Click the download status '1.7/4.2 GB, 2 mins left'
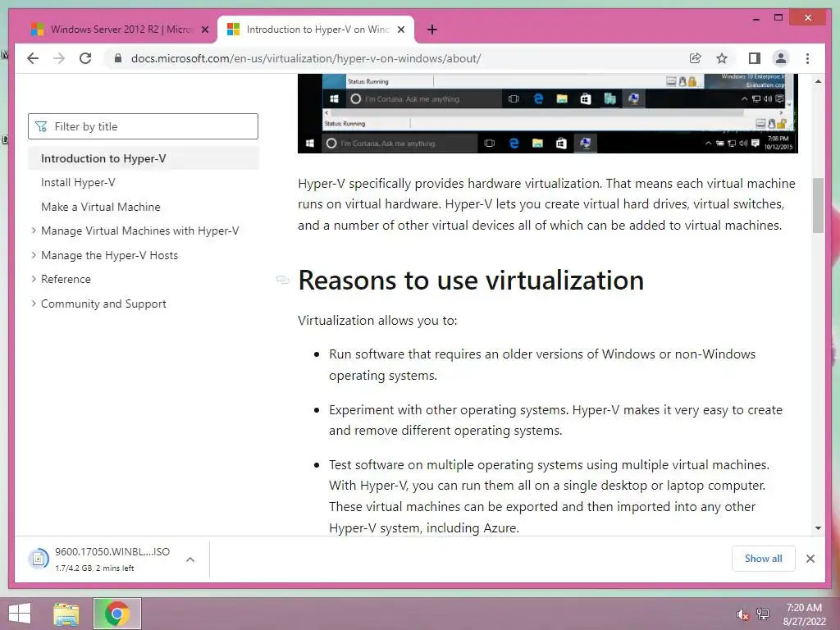 [x=94, y=568]
